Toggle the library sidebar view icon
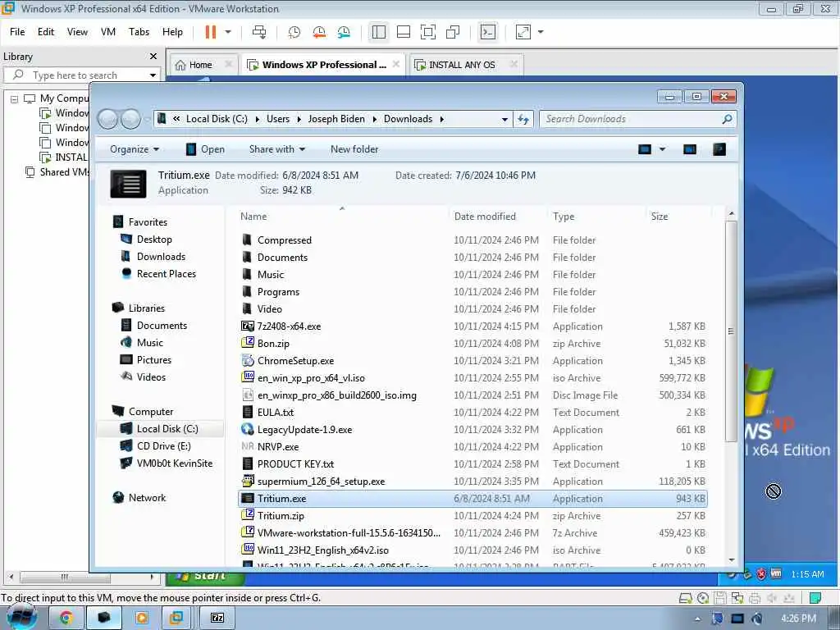This screenshot has width=840, height=630. click(x=379, y=32)
